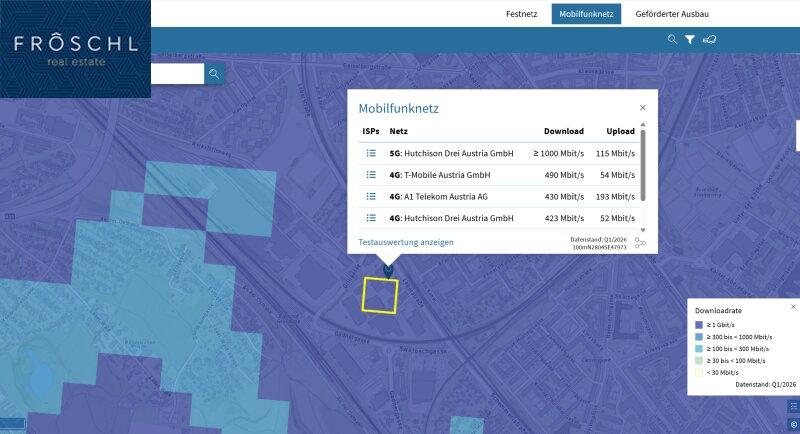Click into the address search field
The image size is (800, 434).
click(x=178, y=74)
